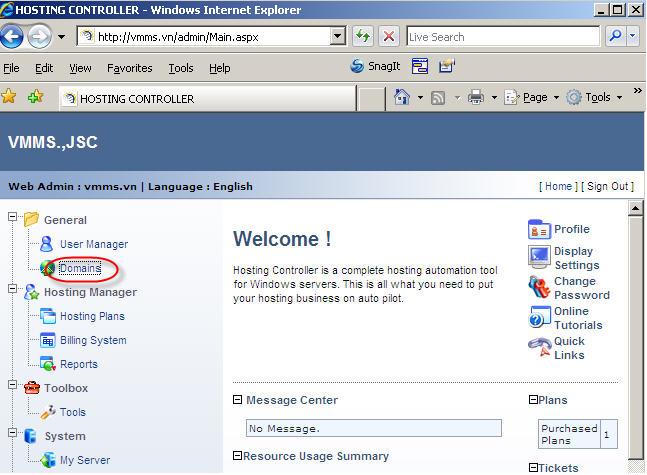Click the Home house icon in command bar

coord(402,97)
